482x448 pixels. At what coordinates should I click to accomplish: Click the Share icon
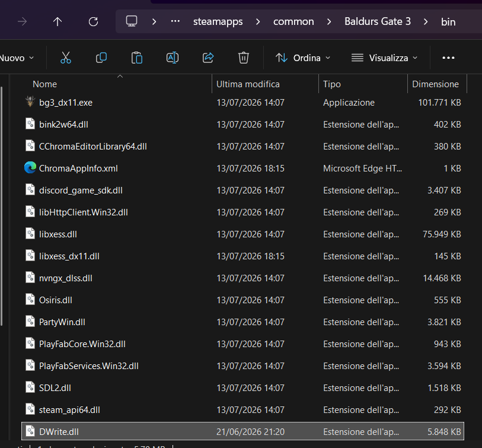(x=208, y=58)
